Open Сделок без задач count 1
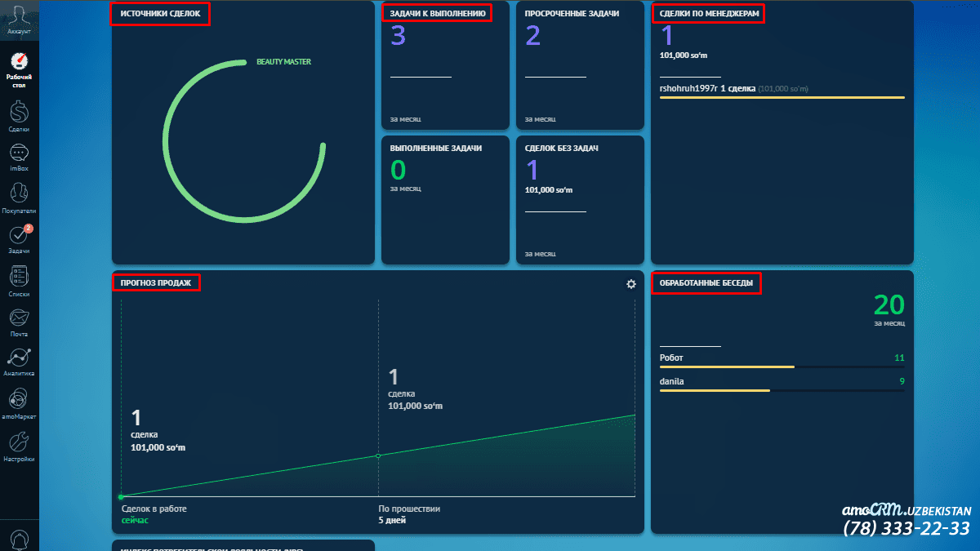This screenshot has height=551, width=980. coord(532,170)
